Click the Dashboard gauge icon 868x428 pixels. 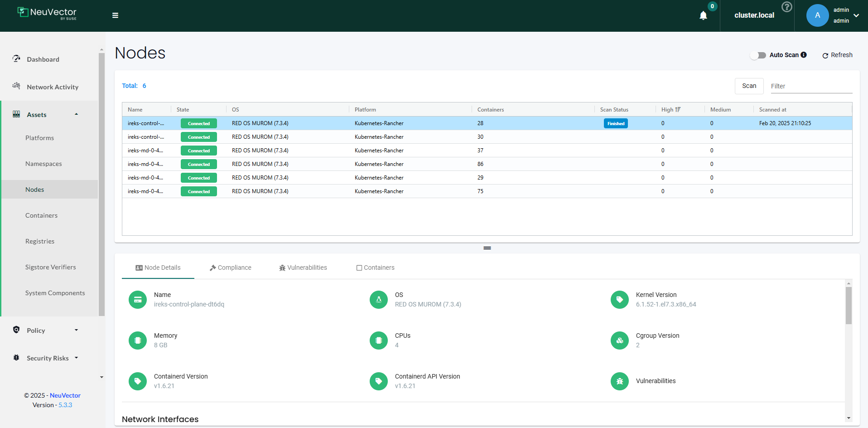[x=17, y=59]
